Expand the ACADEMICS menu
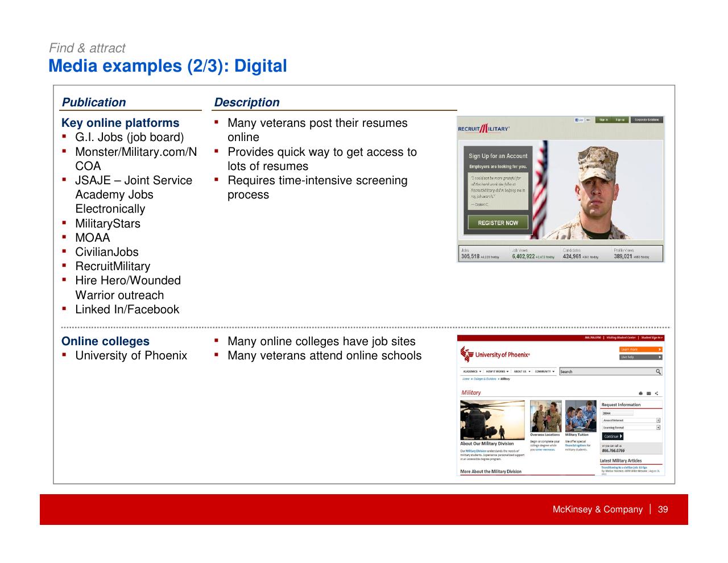 472,371
